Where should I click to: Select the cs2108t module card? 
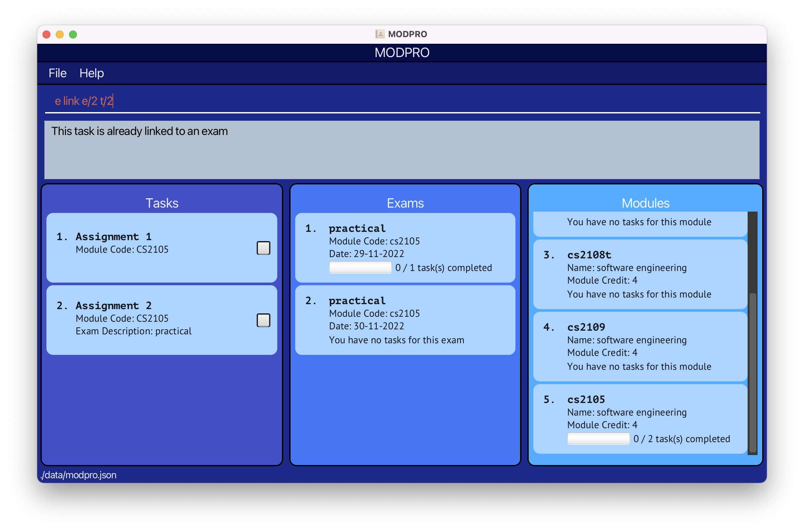[640, 274]
